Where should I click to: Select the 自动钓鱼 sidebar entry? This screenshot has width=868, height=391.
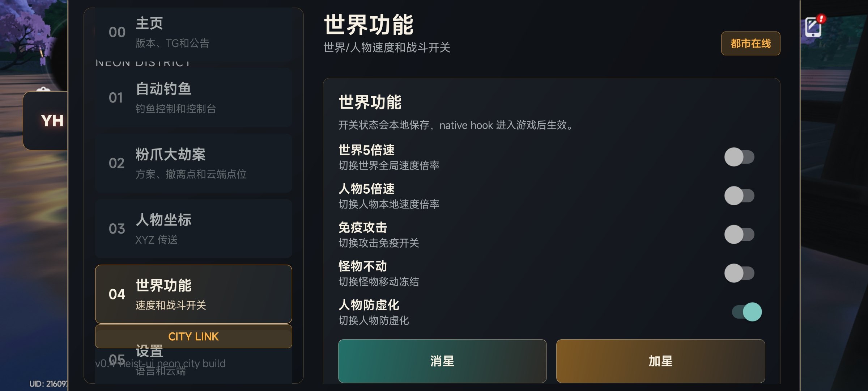pos(193,98)
